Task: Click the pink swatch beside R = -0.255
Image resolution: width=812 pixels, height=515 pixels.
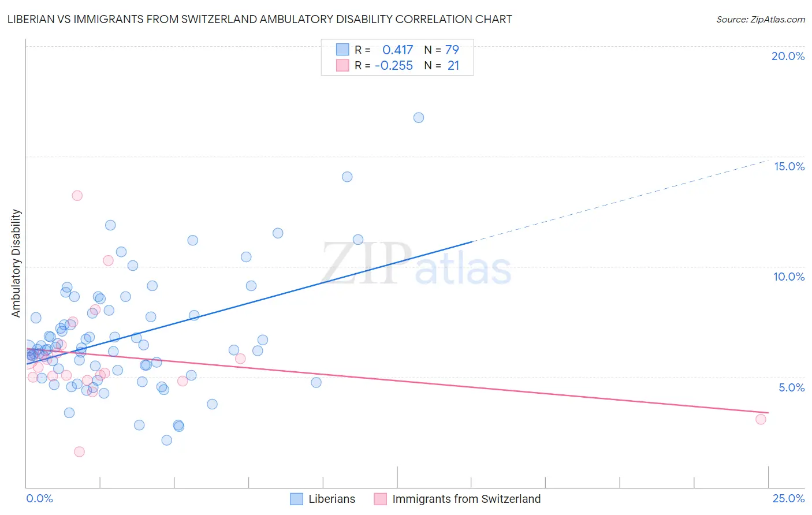Action: pyautogui.click(x=342, y=65)
